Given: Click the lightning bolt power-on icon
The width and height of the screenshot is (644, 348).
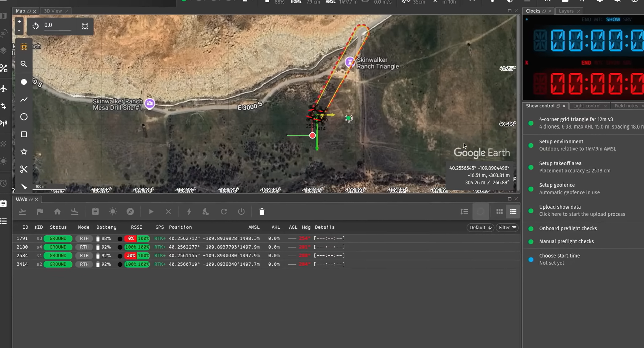Looking at the screenshot, I should [x=189, y=212].
